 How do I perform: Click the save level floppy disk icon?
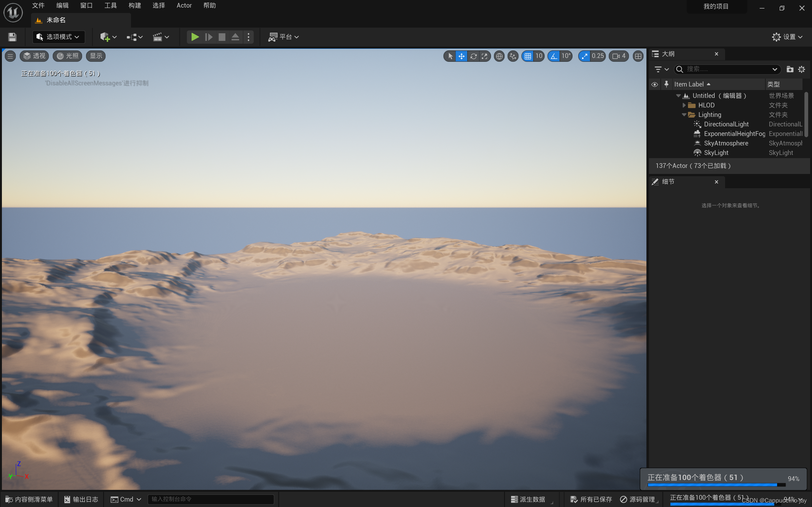point(12,37)
